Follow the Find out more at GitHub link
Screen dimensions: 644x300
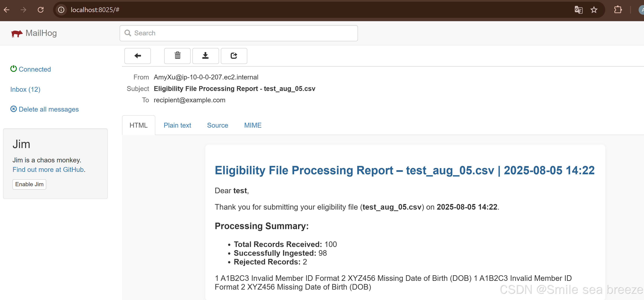48,170
